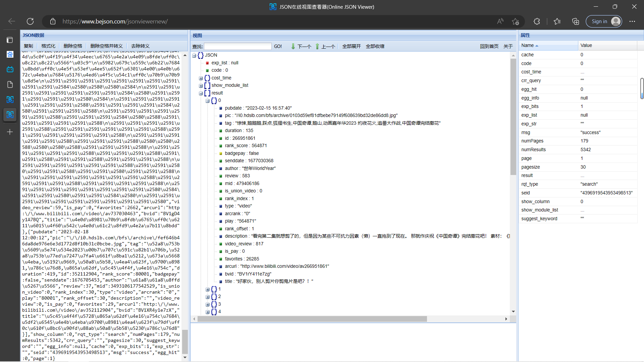644x362 pixels.
Task: Select the seid property row
Action: [x=578, y=193]
